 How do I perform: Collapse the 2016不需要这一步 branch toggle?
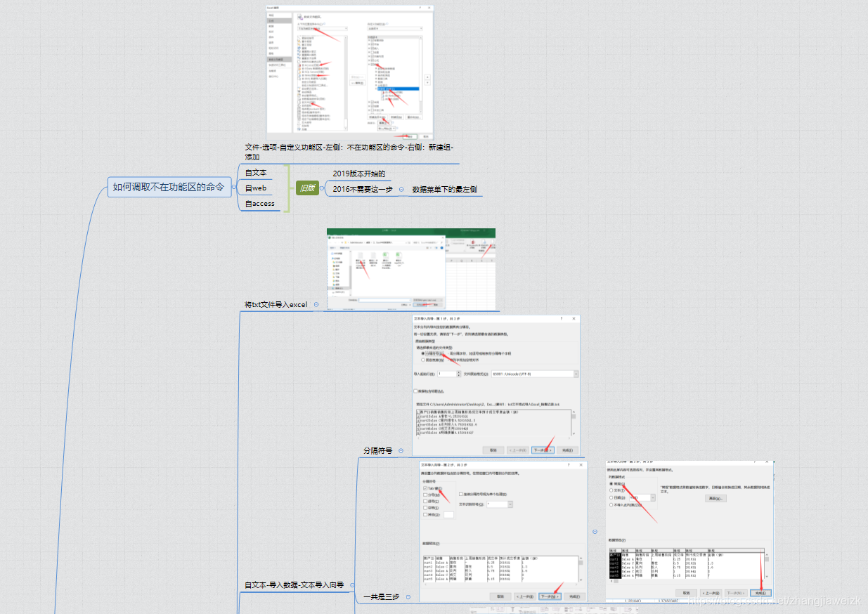click(401, 189)
